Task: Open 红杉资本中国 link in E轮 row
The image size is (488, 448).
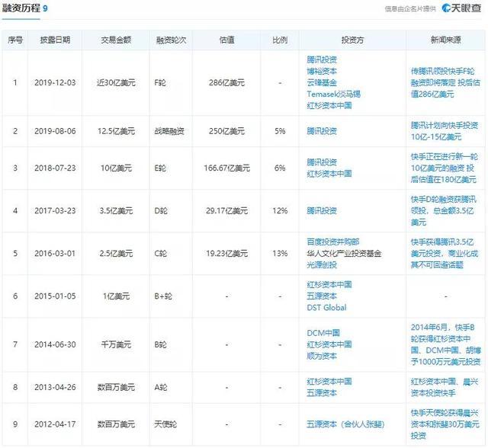Action: pos(329,174)
